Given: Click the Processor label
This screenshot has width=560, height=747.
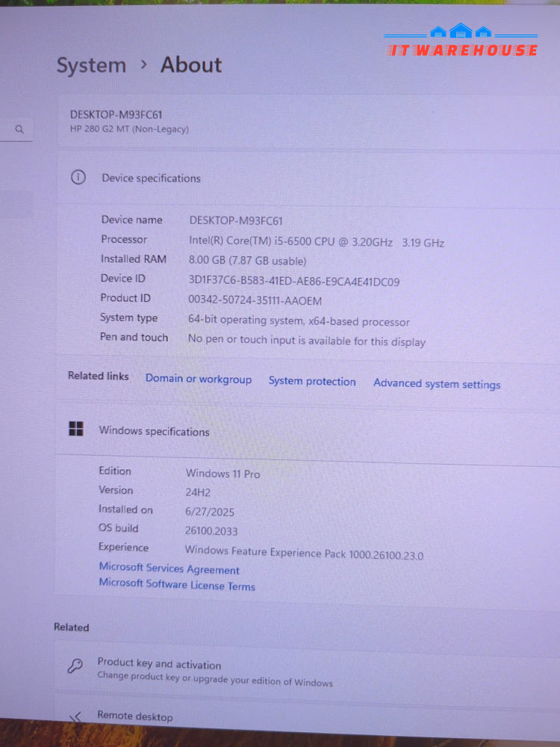Looking at the screenshot, I should tap(124, 239).
